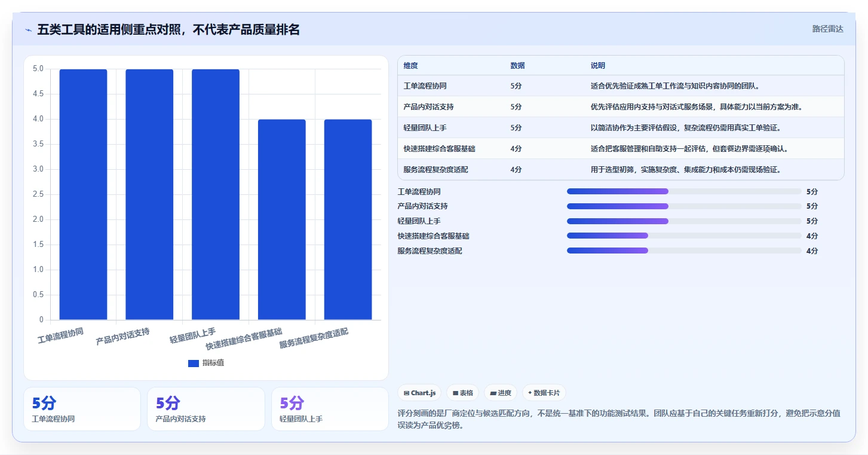This screenshot has width=868, height=455.
Task: Select the 服务流程复杂度适配 bar in chart
Action: coord(348,219)
